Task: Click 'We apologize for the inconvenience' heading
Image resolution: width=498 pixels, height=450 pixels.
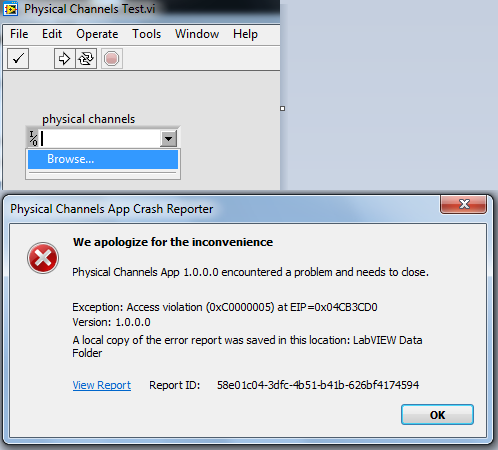Action: [x=173, y=242]
